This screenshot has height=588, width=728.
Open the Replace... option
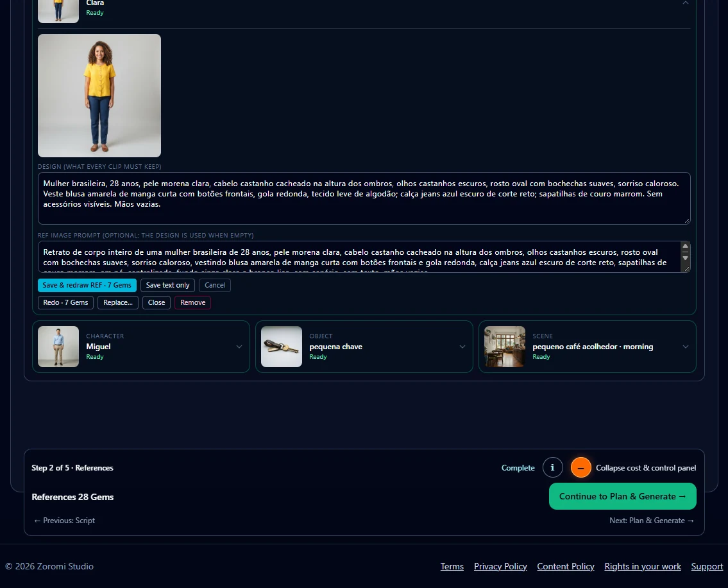118,302
